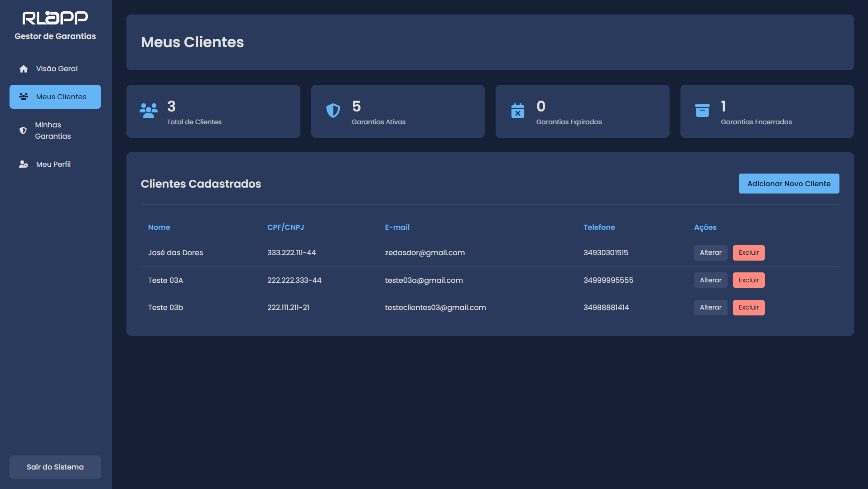The image size is (868, 489).
Task: Click the archive box icon on Garantias Encerradas card
Action: point(702,111)
